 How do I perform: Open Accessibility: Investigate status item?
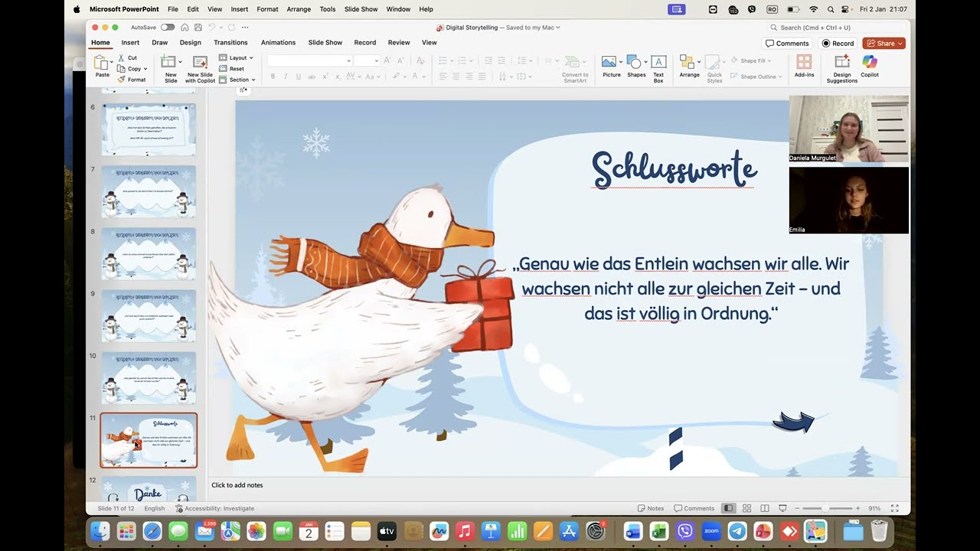214,508
